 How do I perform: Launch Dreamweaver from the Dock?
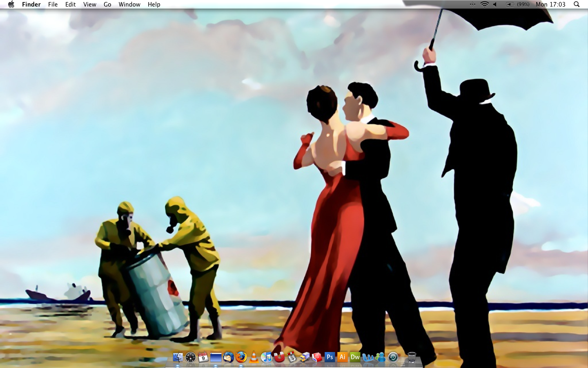(355, 357)
